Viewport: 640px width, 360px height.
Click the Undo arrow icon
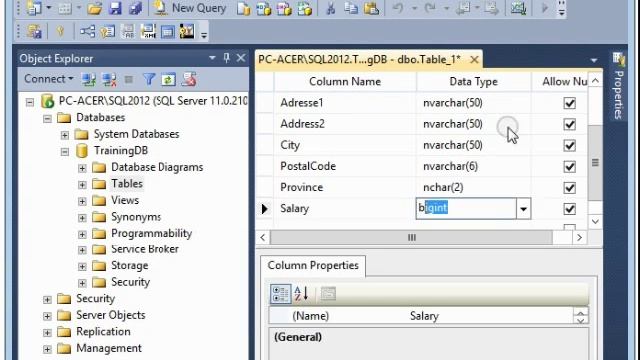point(398,8)
